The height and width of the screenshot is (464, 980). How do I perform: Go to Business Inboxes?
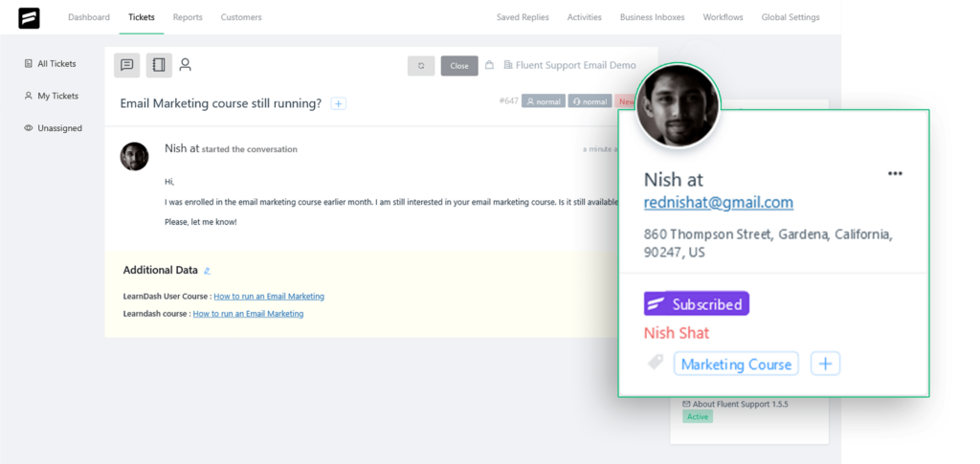[x=652, y=17]
